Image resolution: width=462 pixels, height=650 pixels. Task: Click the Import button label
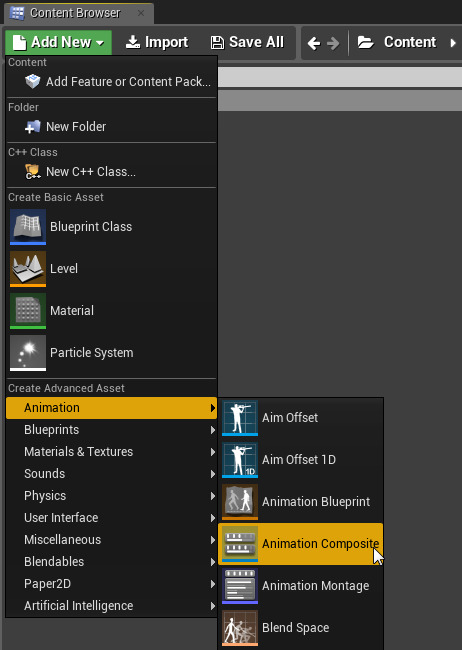pyautogui.click(x=166, y=42)
